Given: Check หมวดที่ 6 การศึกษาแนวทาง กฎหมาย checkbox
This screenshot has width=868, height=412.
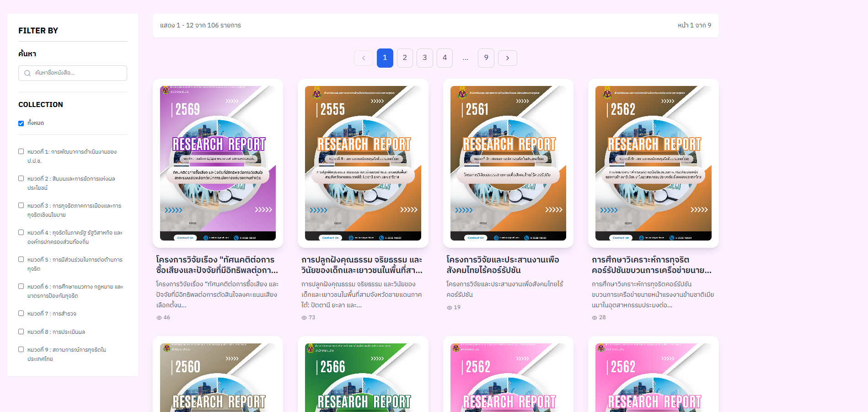Looking at the screenshot, I should tap(21, 286).
